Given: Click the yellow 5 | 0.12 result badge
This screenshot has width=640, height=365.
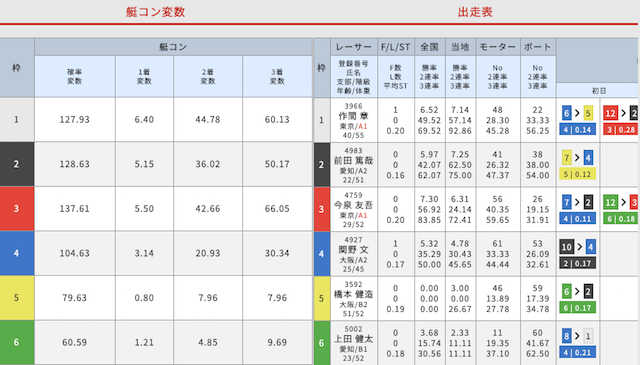Looking at the screenshot, I should pyautogui.click(x=577, y=174).
